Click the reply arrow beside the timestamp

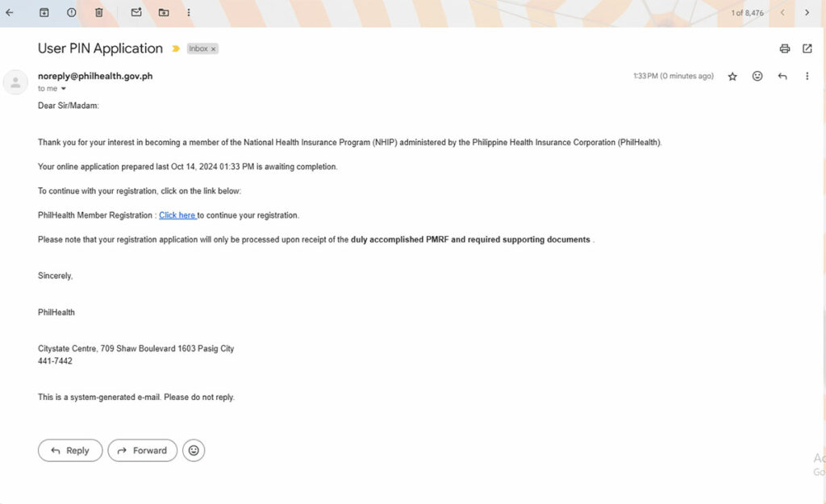(x=782, y=77)
